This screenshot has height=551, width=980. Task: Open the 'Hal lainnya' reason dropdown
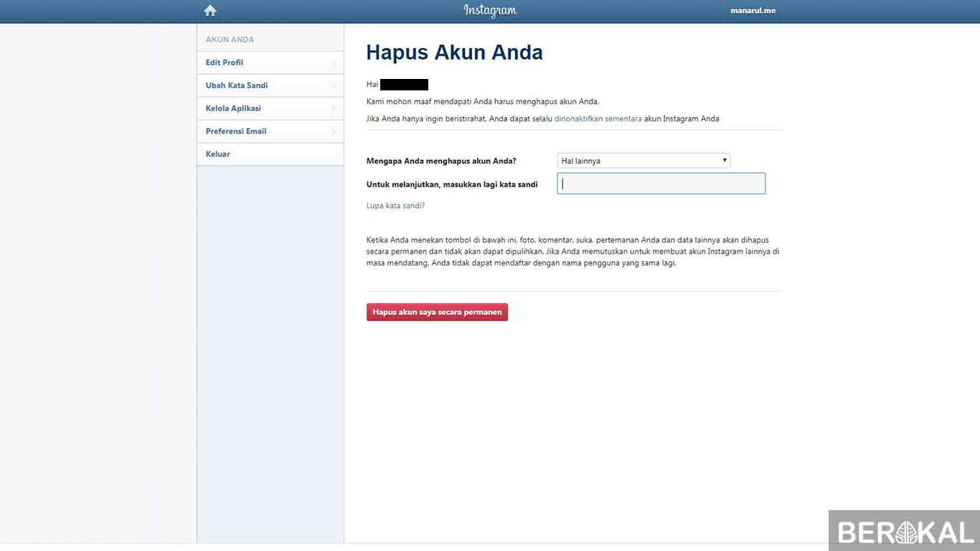pos(644,161)
